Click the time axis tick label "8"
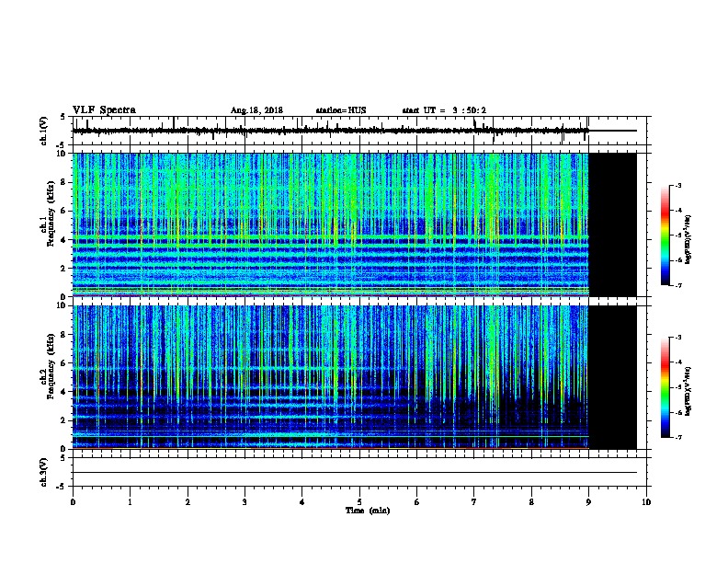728x563 pixels. (x=531, y=502)
